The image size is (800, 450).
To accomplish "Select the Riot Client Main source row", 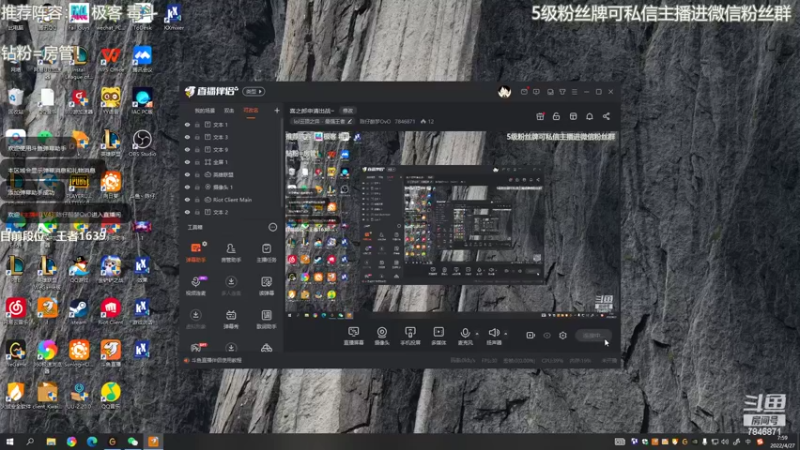I will (x=232, y=199).
